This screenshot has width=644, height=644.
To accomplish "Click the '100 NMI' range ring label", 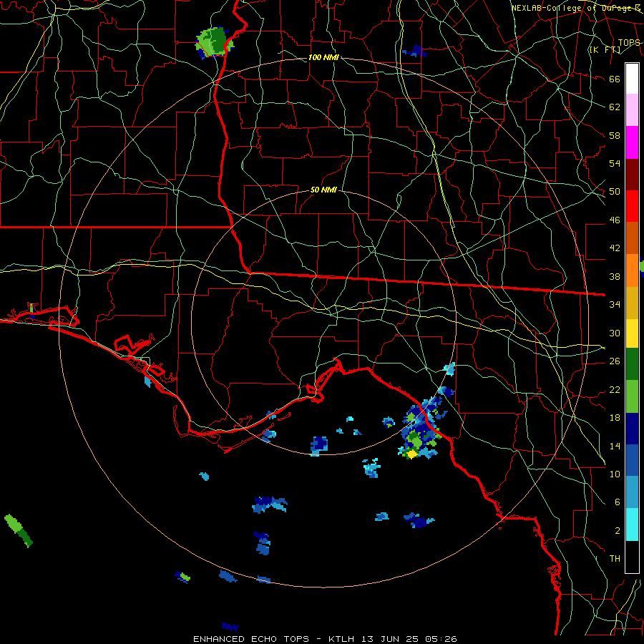I will click(x=323, y=57).
